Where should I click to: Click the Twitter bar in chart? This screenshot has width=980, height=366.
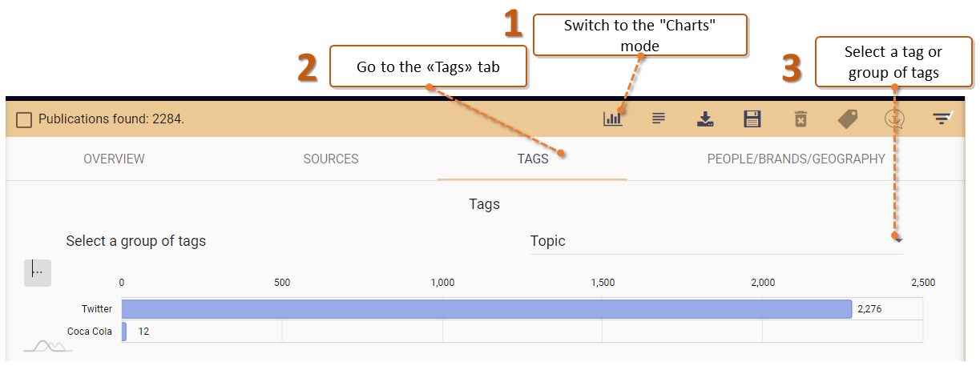pyautogui.click(x=486, y=308)
